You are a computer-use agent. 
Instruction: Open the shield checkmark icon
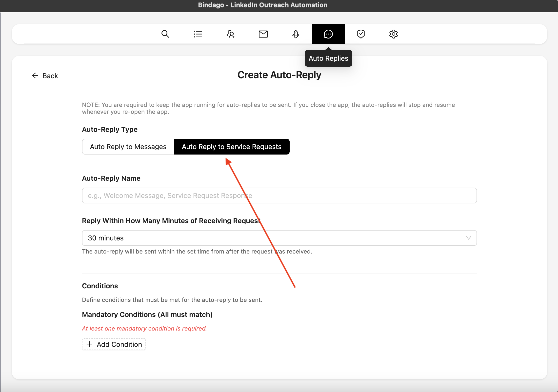[361, 34]
